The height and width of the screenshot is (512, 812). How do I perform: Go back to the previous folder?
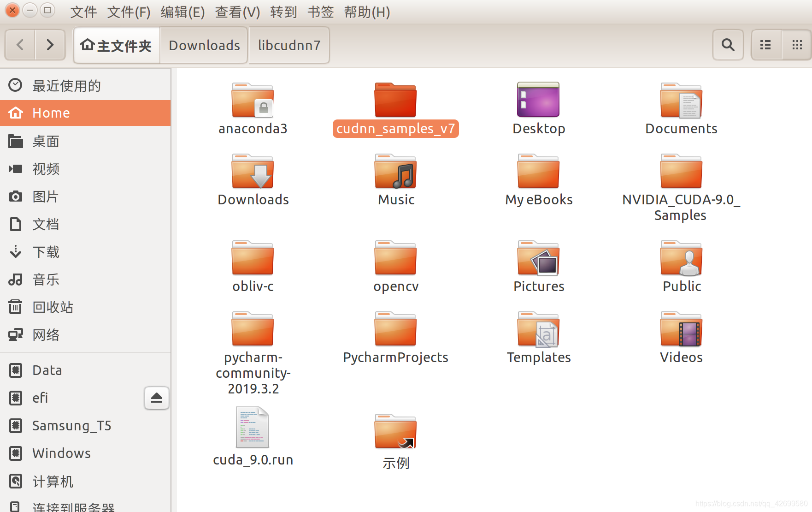(20, 45)
